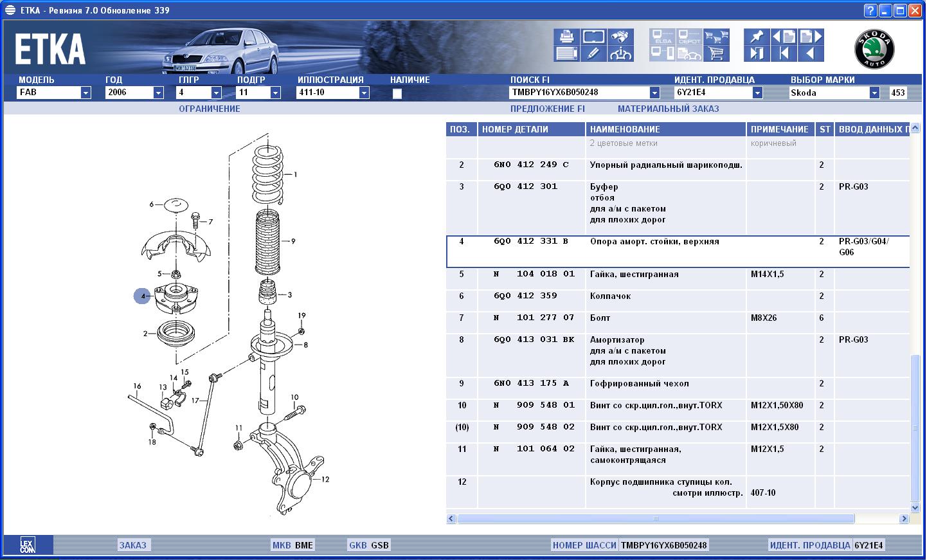Expand the МОДЕЛЬ dropdown showing FAB

(85, 93)
